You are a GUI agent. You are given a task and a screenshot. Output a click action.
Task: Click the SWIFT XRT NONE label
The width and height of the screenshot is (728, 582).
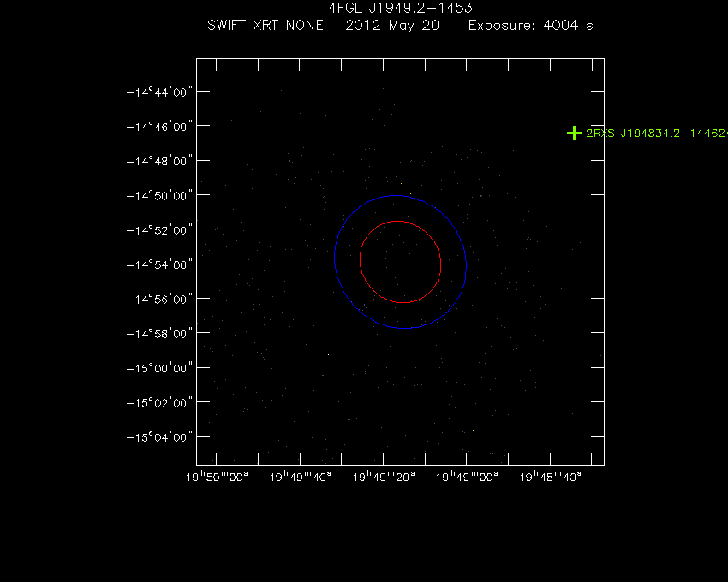266,25
